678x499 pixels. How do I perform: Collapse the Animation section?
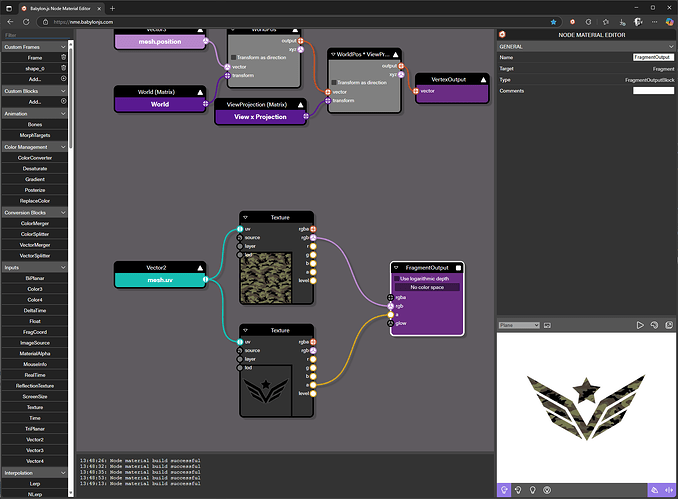pos(63,113)
